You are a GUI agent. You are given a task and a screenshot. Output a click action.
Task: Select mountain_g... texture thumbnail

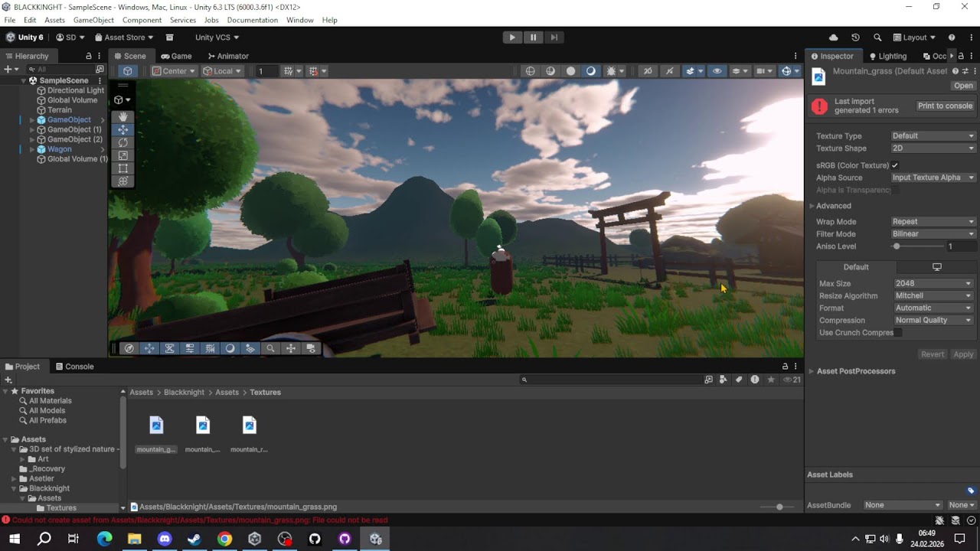(156, 433)
